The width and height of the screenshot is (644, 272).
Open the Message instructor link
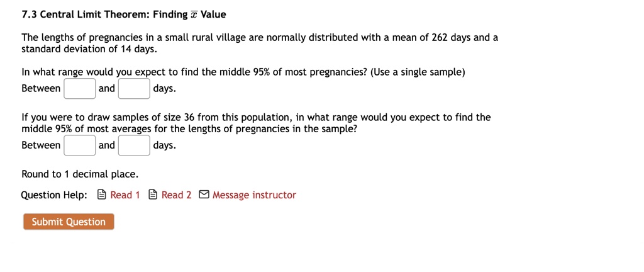pyautogui.click(x=254, y=195)
